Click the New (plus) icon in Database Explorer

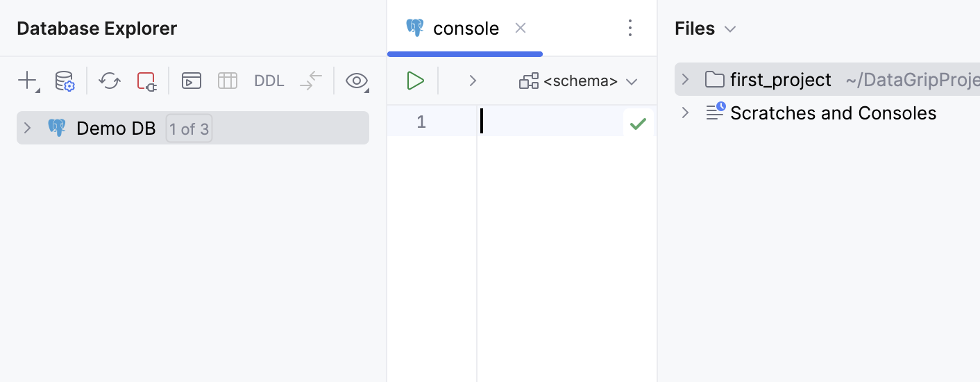point(27,81)
